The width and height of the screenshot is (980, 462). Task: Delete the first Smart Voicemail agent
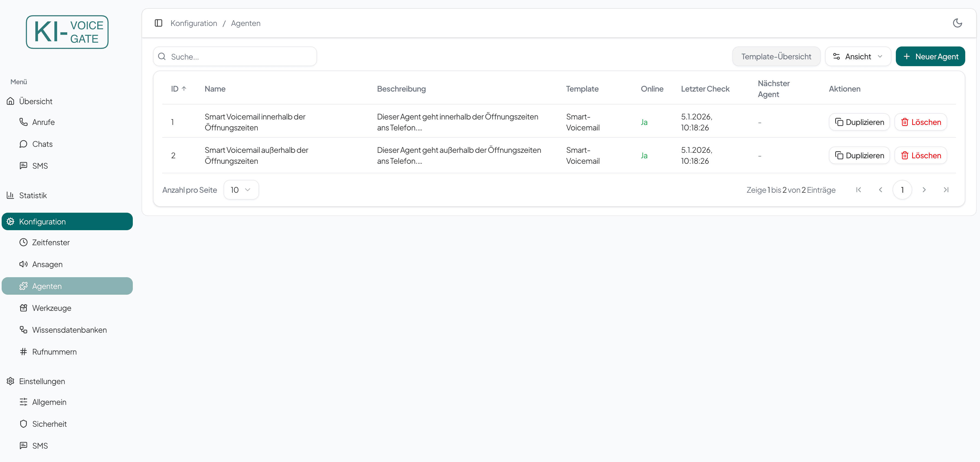[920, 122]
